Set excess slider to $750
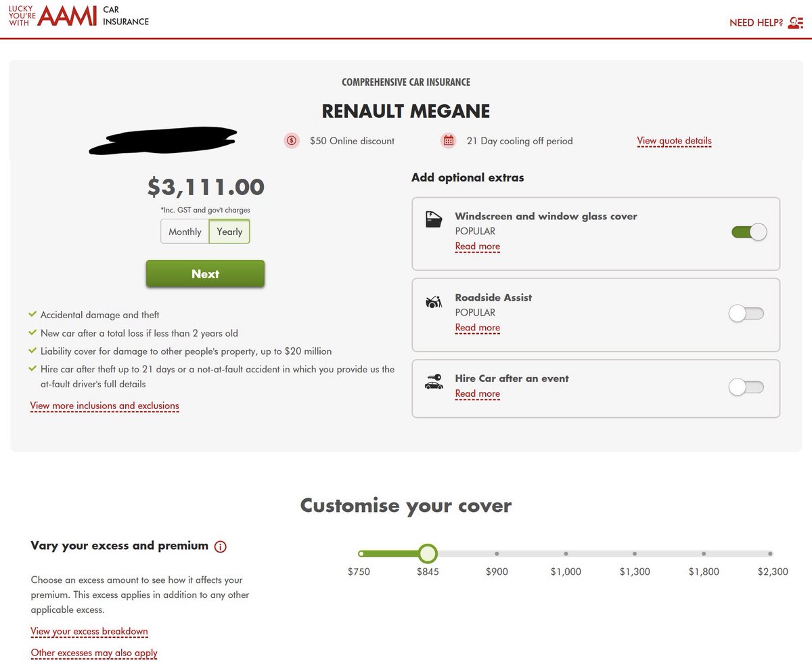 pos(361,554)
